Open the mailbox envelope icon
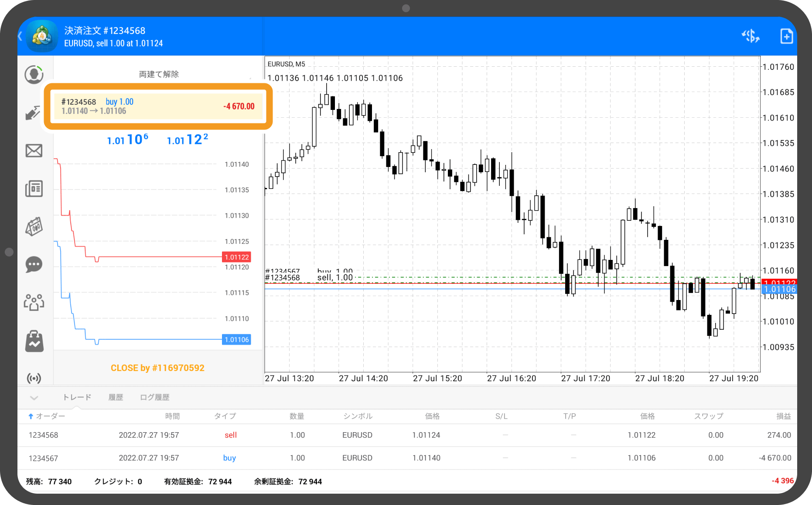The width and height of the screenshot is (812, 505). (x=34, y=151)
